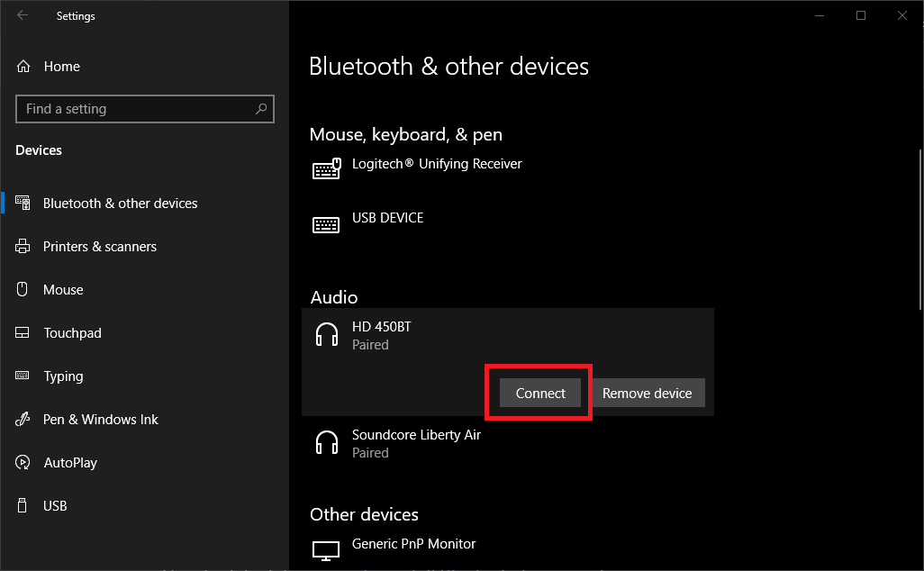Screen dimensions: 924x571
Task: Click the Soundcore Liberty Air headphones icon
Action: 327,442
